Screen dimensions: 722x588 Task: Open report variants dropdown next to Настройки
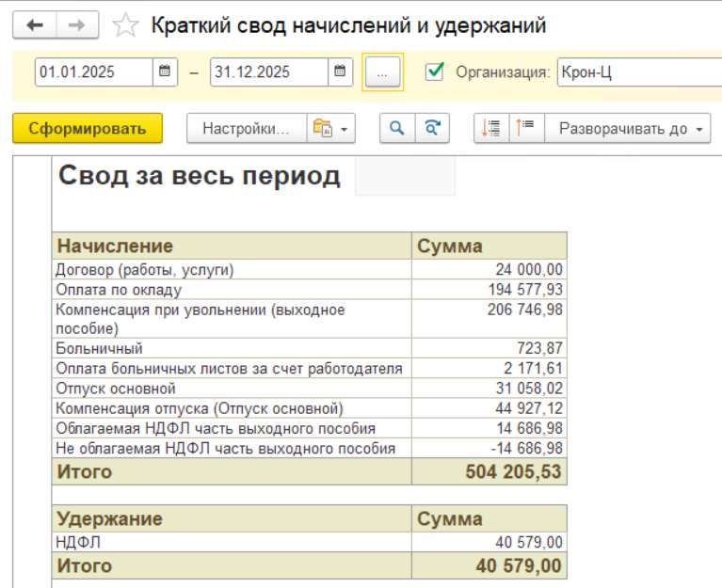click(330, 128)
